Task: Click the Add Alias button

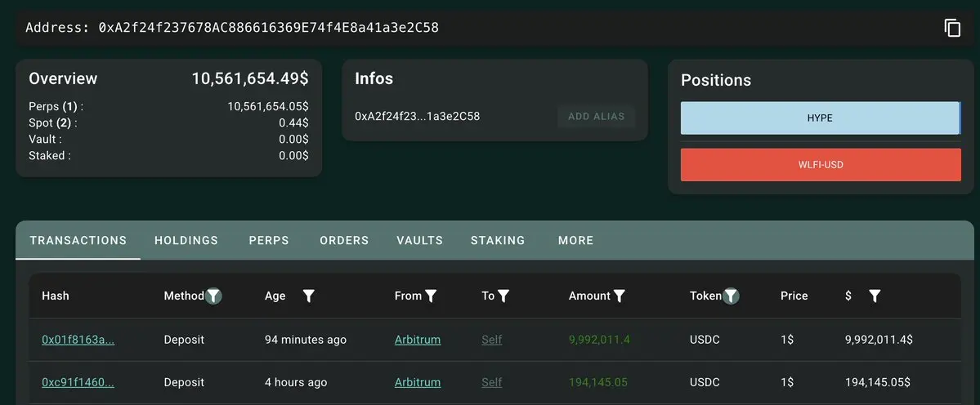Action: point(596,117)
